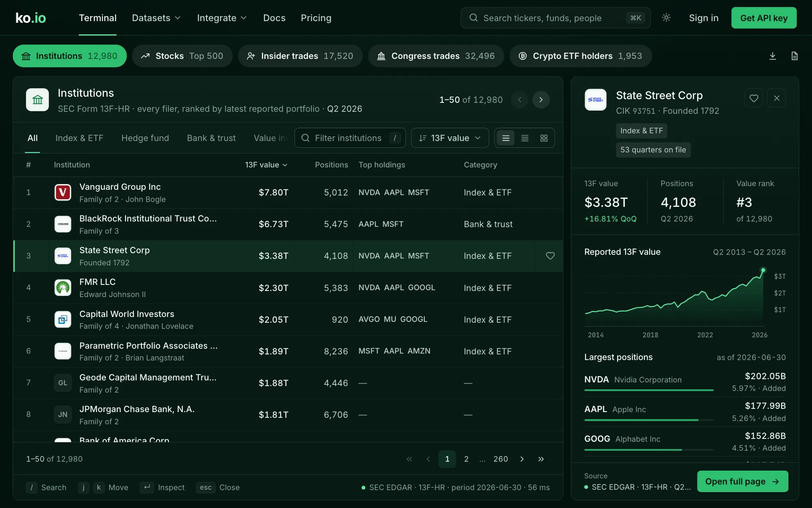The image size is (812, 508).
Task: Jump to last page in pagination
Action: coord(541,459)
